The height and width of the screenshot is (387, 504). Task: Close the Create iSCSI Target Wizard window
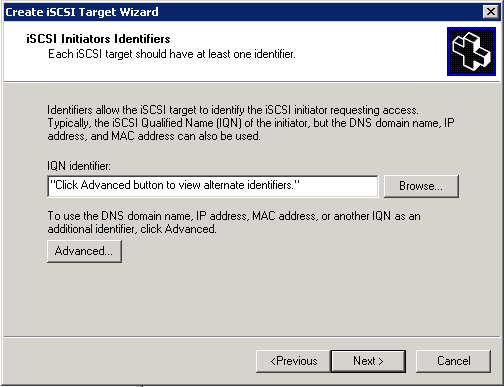pyautogui.click(x=491, y=12)
